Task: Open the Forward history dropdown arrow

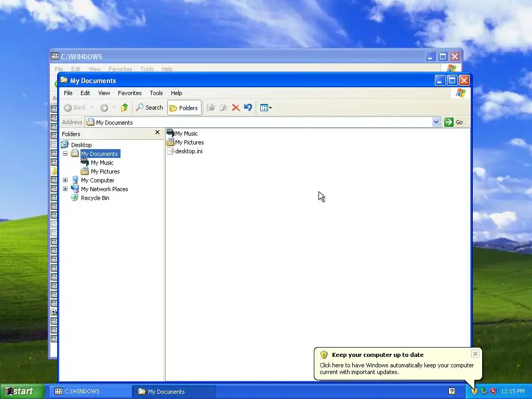Action: 114,108
